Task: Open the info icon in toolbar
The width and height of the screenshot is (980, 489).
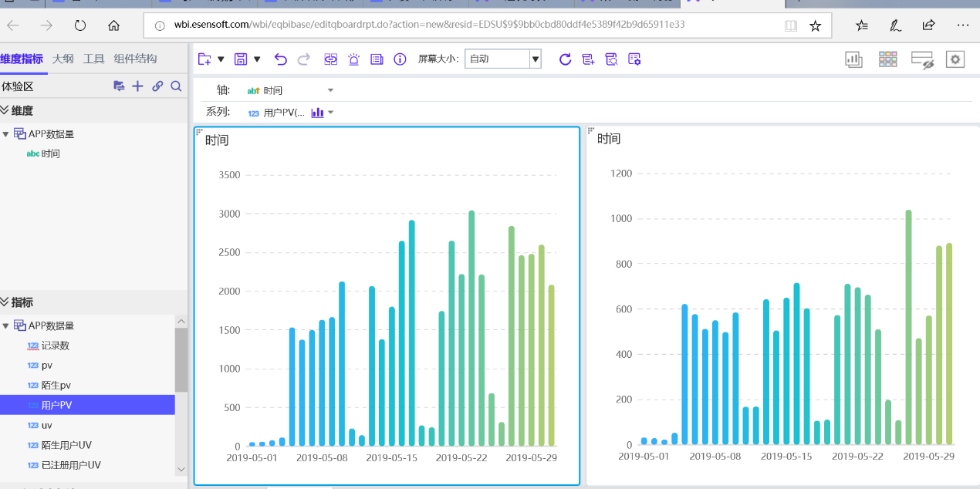Action: pos(400,59)
